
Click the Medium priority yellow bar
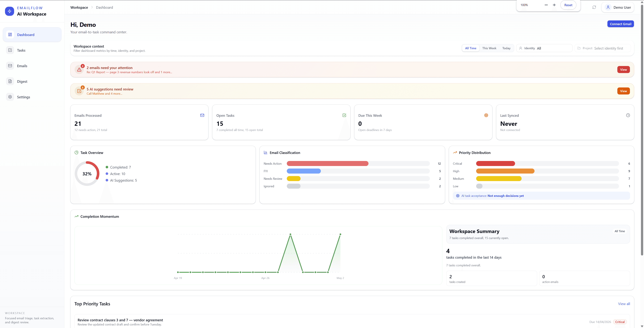point(499,179)
